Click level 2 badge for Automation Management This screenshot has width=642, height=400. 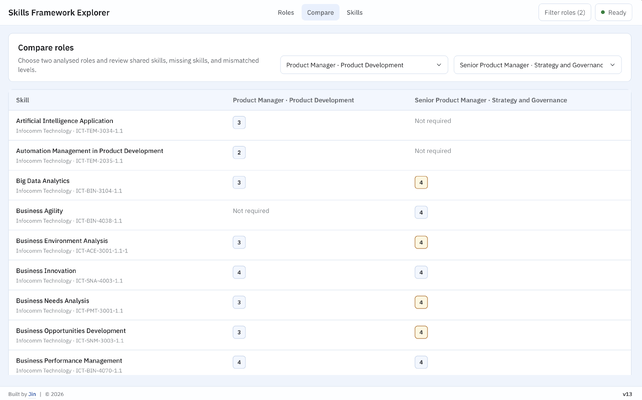click(x=239, y=152)
